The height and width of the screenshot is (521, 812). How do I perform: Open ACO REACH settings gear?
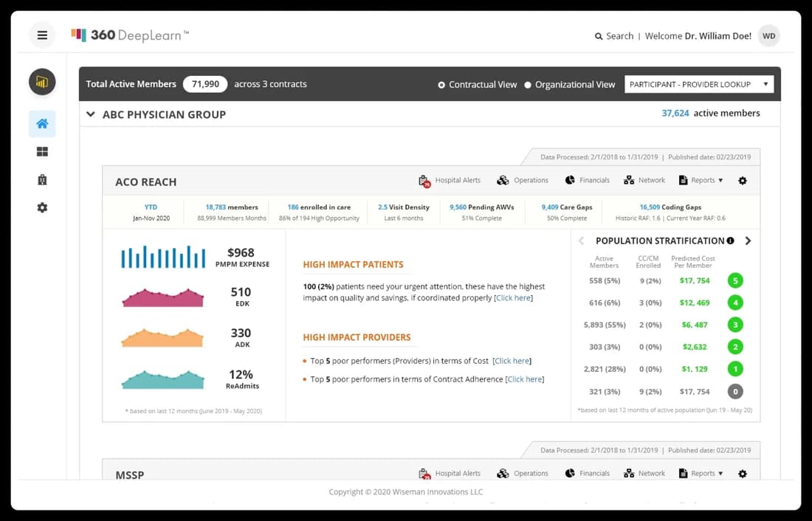[x=743, y=181]
